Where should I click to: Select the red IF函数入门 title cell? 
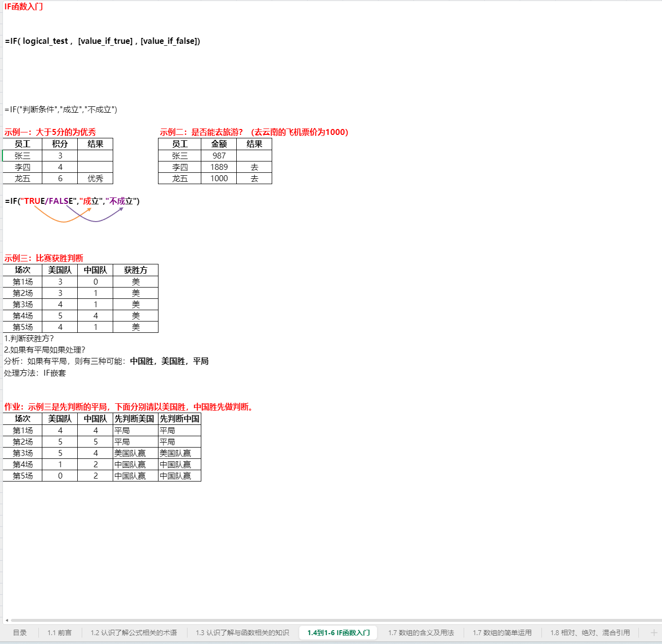point(24,7)
